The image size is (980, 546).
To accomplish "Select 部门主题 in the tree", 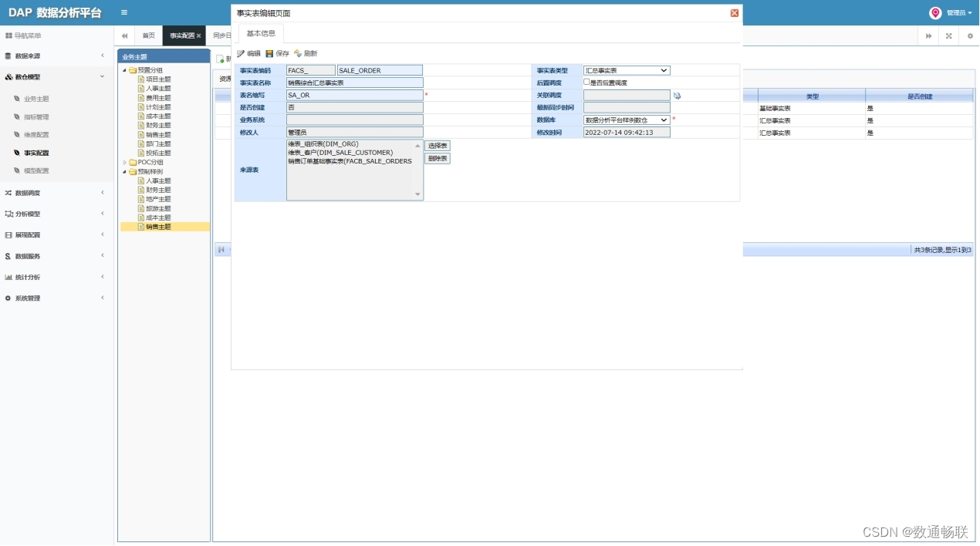I will pyautogui.click(x=158, y=144).
